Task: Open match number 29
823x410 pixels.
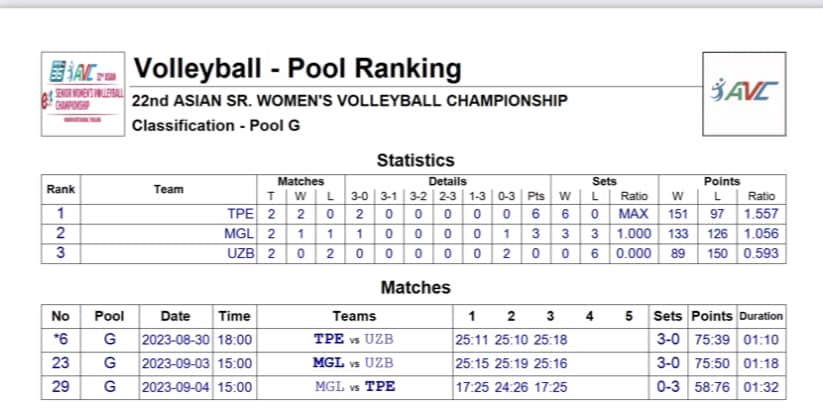Action: (61, 387)
